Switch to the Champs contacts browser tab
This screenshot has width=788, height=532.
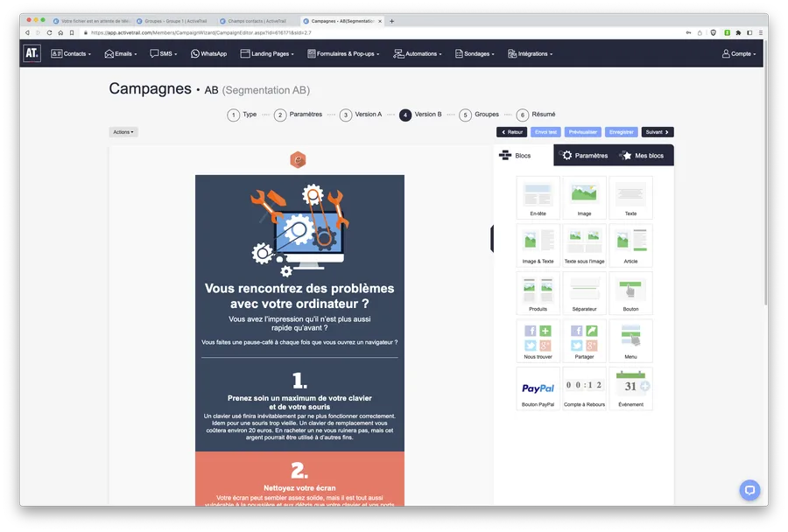click(257, 21)
